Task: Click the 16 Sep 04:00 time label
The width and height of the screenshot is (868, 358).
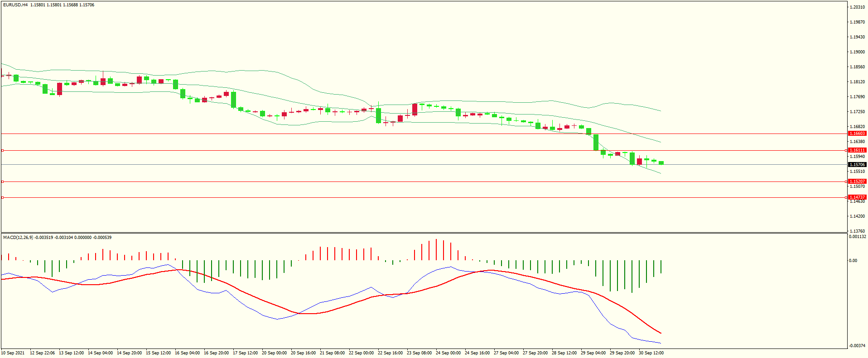Action: (187, 353)
